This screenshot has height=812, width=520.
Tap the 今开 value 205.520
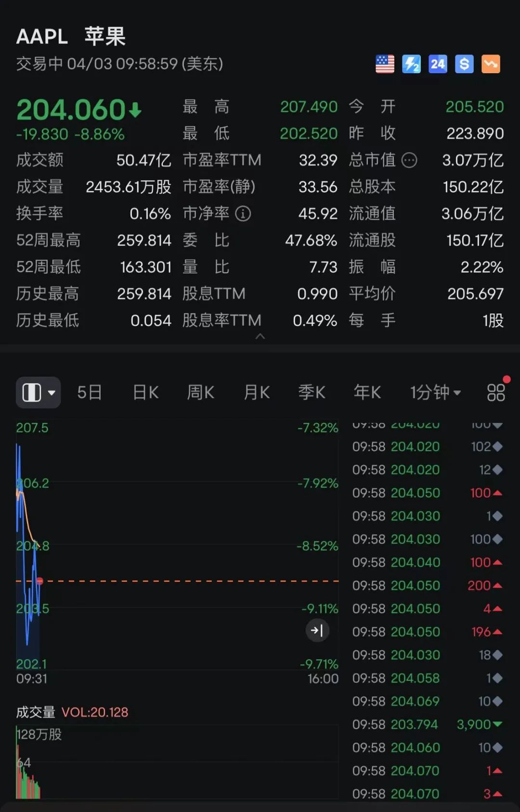(475, 106)
